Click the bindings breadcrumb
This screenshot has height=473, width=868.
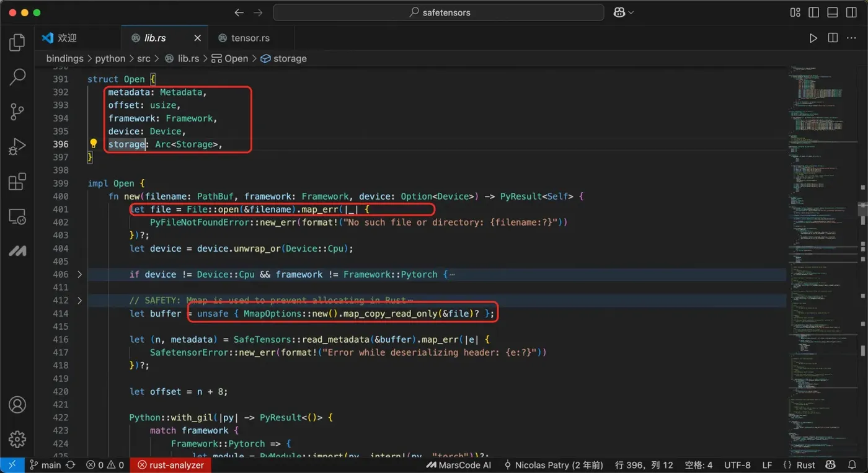point(64,58)
